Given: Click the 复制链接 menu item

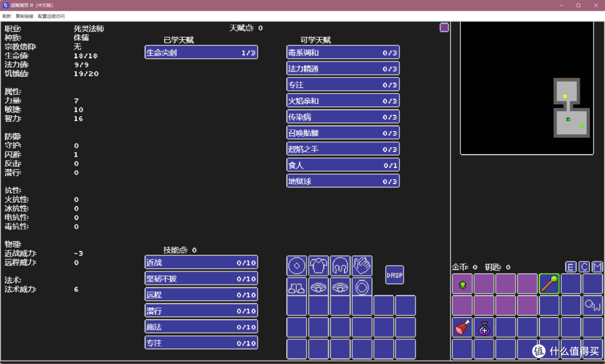Looking at the screenshot, I should [x=24, y=16].
